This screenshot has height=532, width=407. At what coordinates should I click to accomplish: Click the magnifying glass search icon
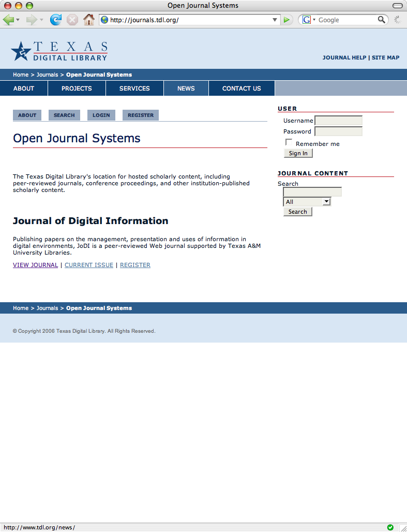[x=382, y=20]
